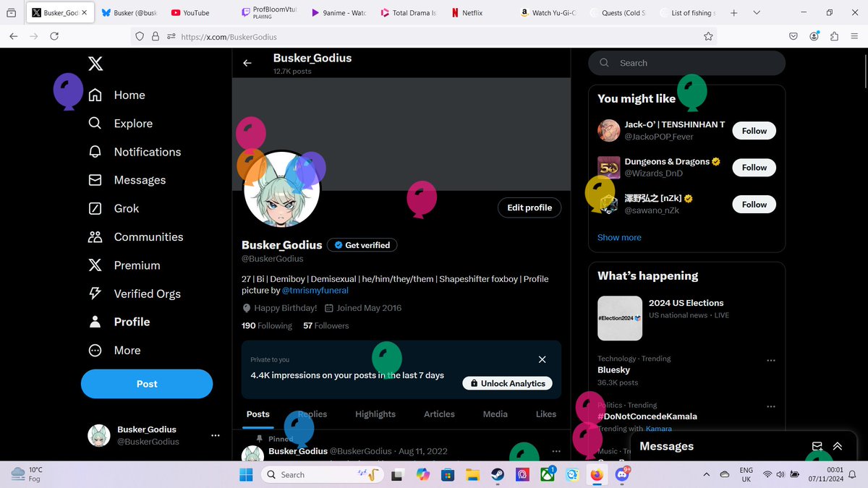Bookmark this page with the star icon
Screen dimensions: 868x488
(x=708, y=36)
